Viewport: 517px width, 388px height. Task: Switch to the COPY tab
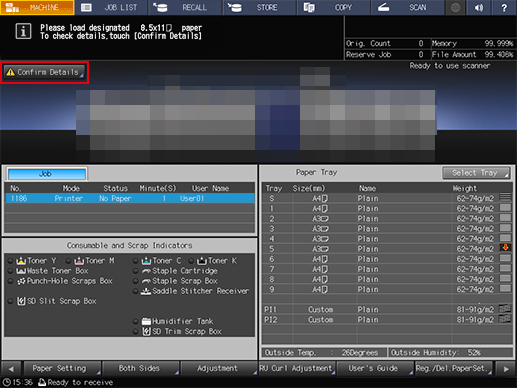[333, 7]
